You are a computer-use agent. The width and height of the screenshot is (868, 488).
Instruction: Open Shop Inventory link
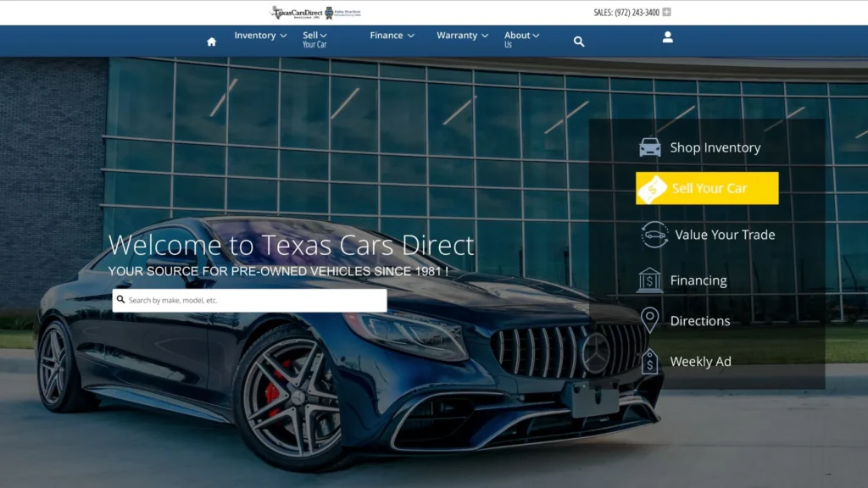tap(715, 147)
